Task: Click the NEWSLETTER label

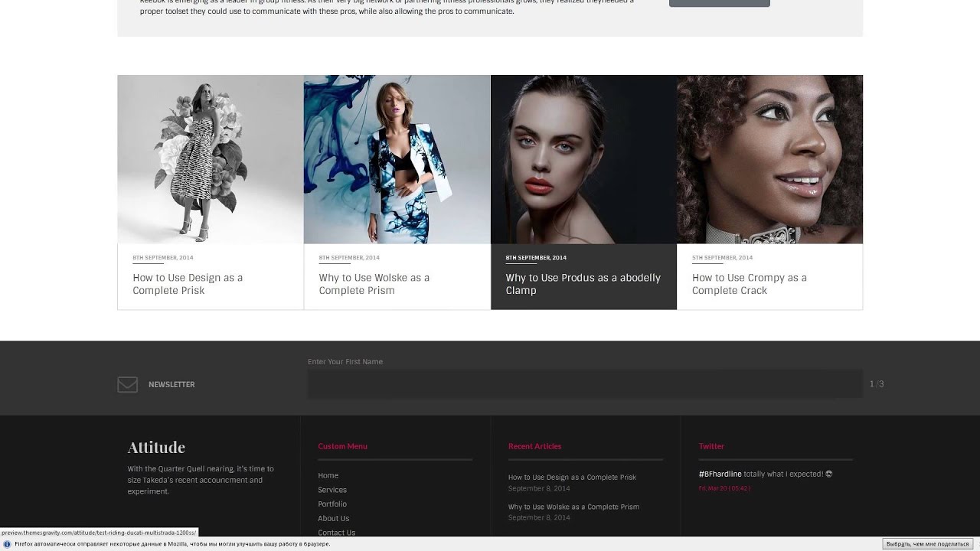Action: pos(171,384)
